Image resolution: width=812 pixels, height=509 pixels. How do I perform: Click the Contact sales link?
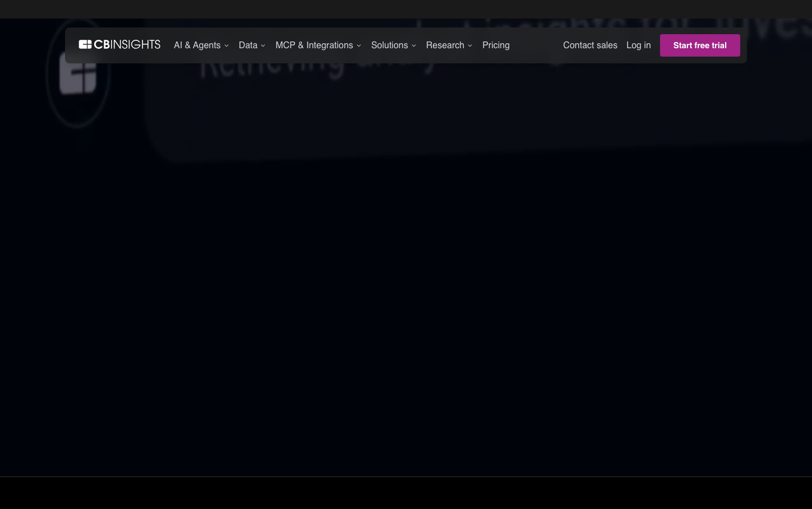(x=590, y=45)
